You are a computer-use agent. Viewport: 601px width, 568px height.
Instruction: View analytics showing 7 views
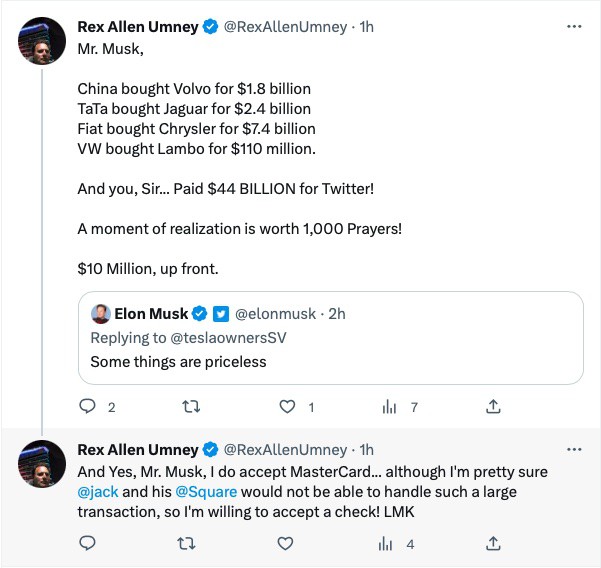click(390, 407)
